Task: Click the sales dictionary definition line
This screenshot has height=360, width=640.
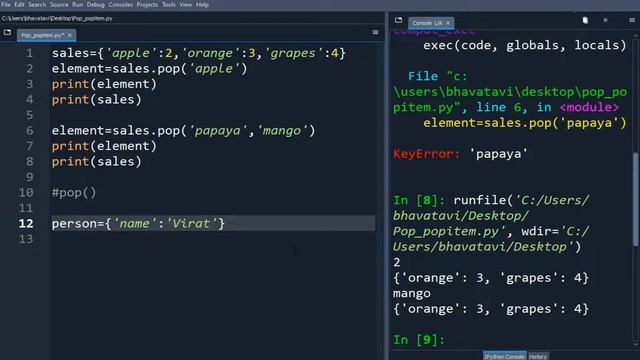Action: click(x=199, y=53)
